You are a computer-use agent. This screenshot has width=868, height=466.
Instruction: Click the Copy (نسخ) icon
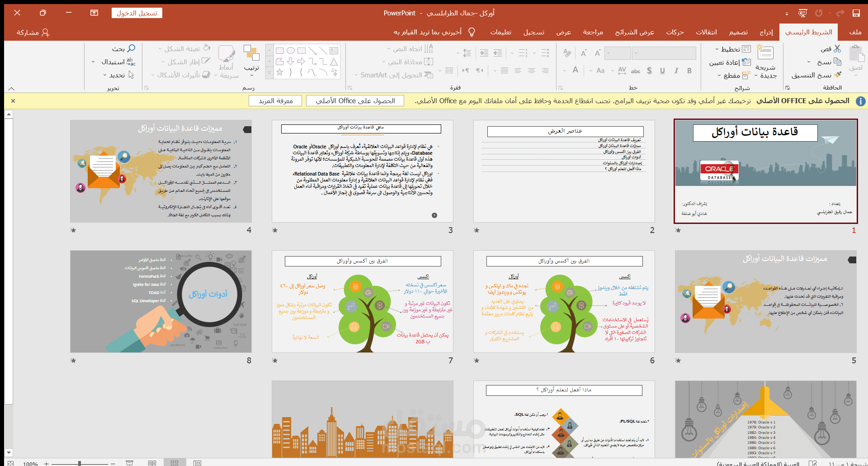[x=837, y=62]
